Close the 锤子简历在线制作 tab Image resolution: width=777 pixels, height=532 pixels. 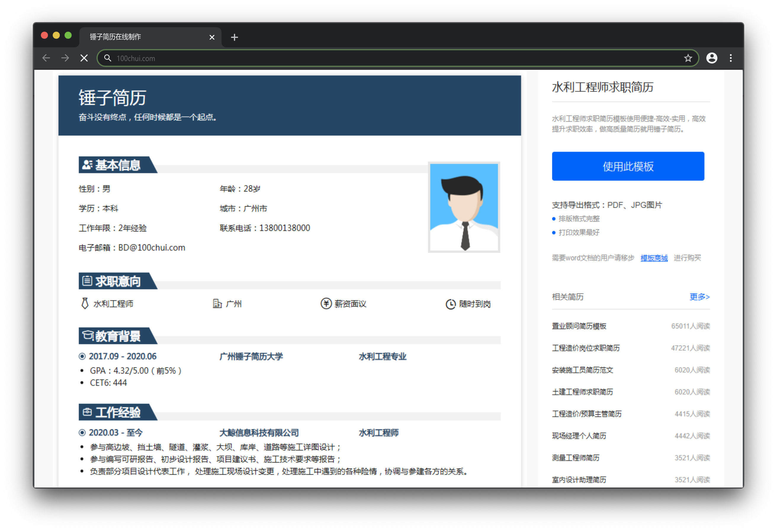[212, 37]
